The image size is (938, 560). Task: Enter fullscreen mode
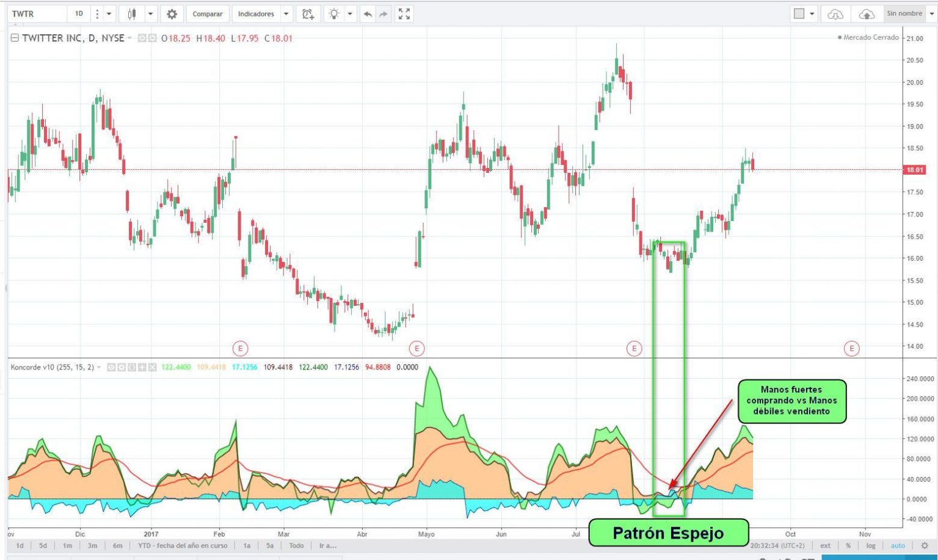pos(404,14)
